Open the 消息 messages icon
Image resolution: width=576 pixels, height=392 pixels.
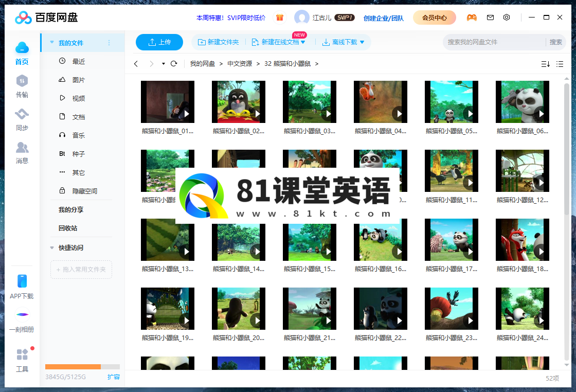(x=22, y=147)
